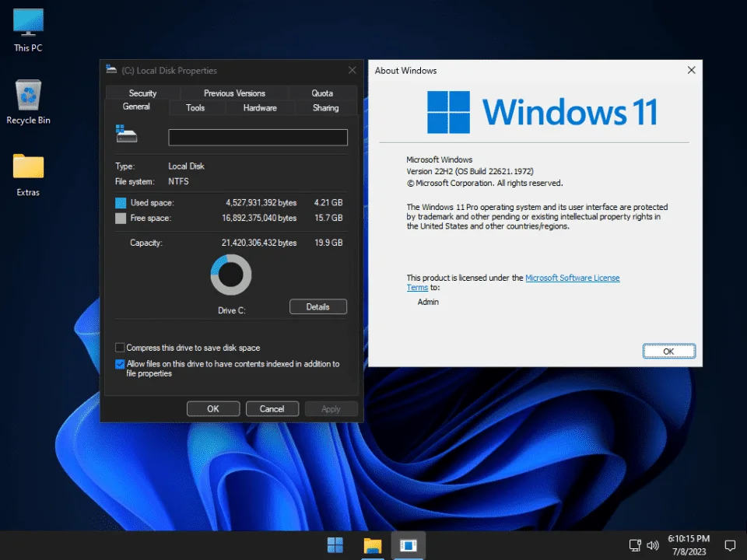Screen dimensions: 747x560
Task: Click the 16,892,375,040 bytes free value
Action: (x=259, y=218)
